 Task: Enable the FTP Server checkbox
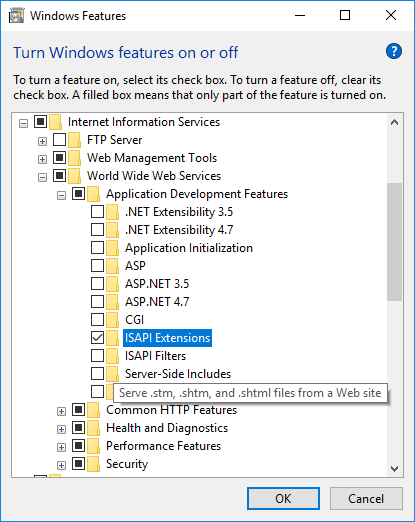[x=60, y=140]
